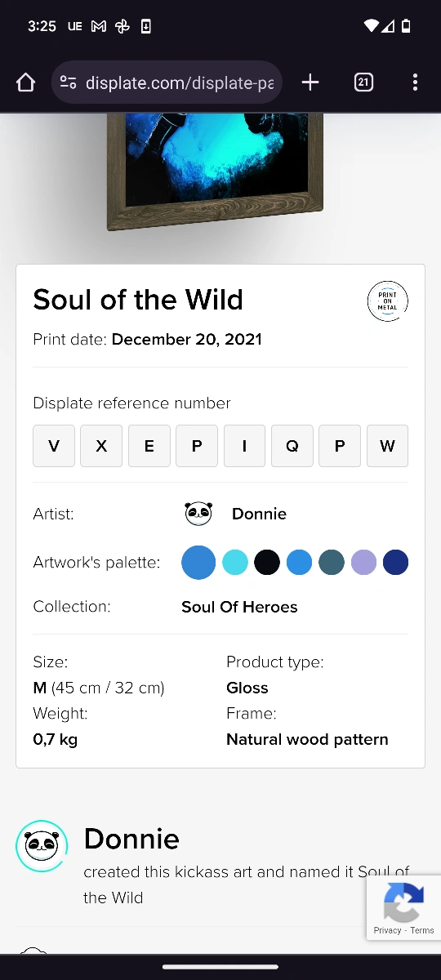Screen dimensions: 441x980
Task: Tap Donnie's panda avatar beside Artist
Action: 198,514
